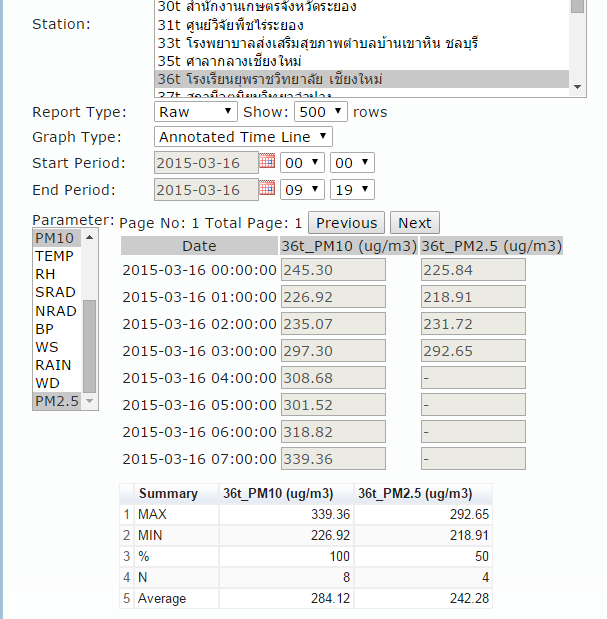Screen dimensions: 607x619
Task: Open the Start Period calendar icon
Action: 266,161
